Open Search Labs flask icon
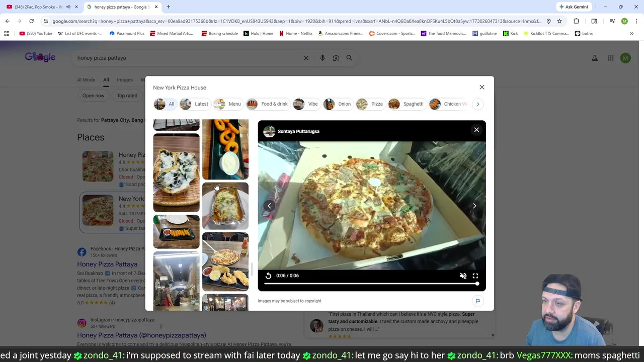Viewport: 644px width, 362px height. click(594, 58)
